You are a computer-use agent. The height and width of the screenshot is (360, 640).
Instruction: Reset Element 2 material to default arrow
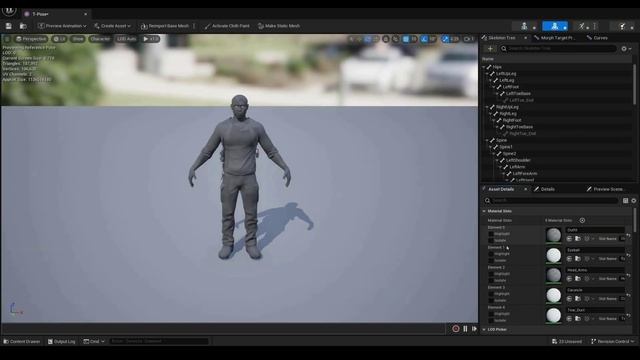628,275
